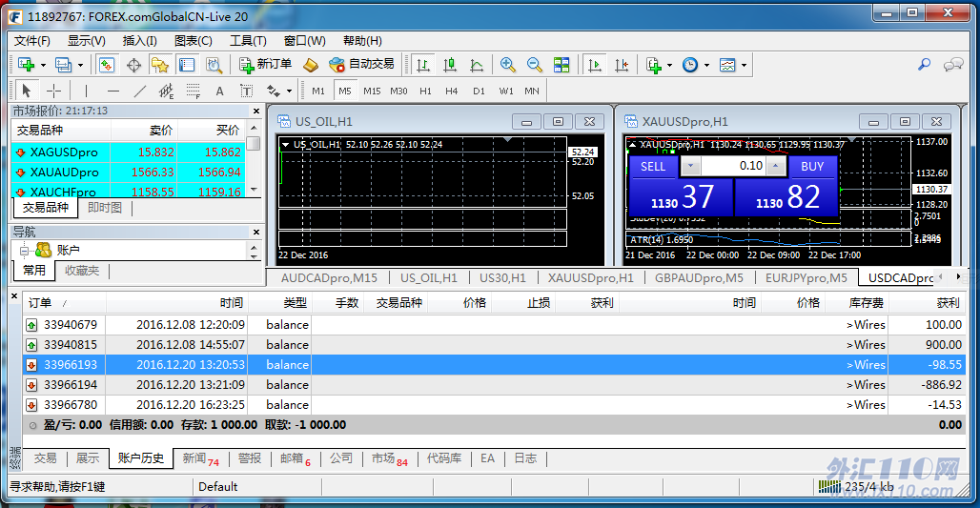Expand the templates dropdown arrow
The image size is (980, 508).
coord(744,65)
